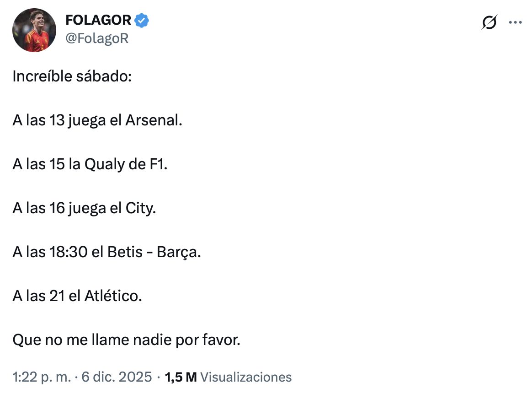Open the three-dot more options menu
This screenshot has width=532, height=399.
[515, 22]
